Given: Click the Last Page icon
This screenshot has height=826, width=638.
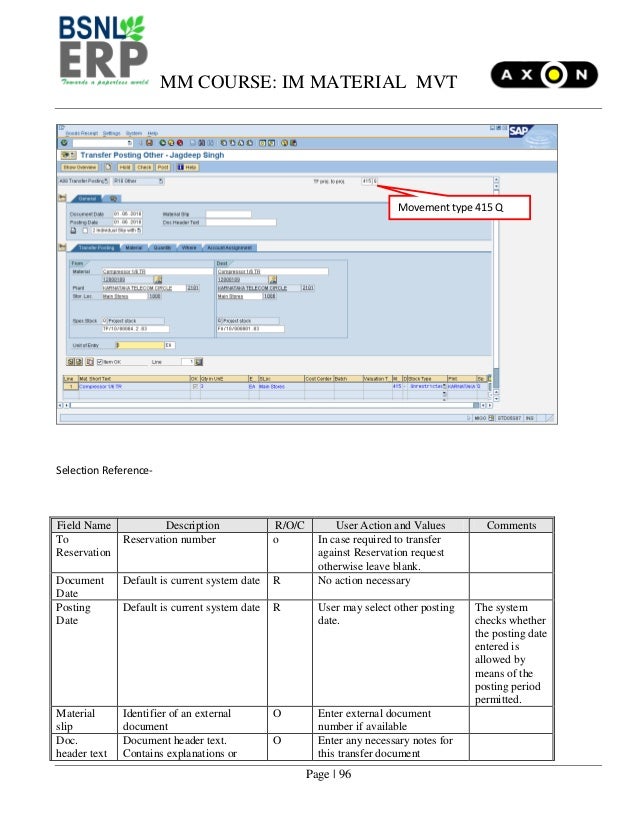Looking at the screenshot, I should 249,143.
